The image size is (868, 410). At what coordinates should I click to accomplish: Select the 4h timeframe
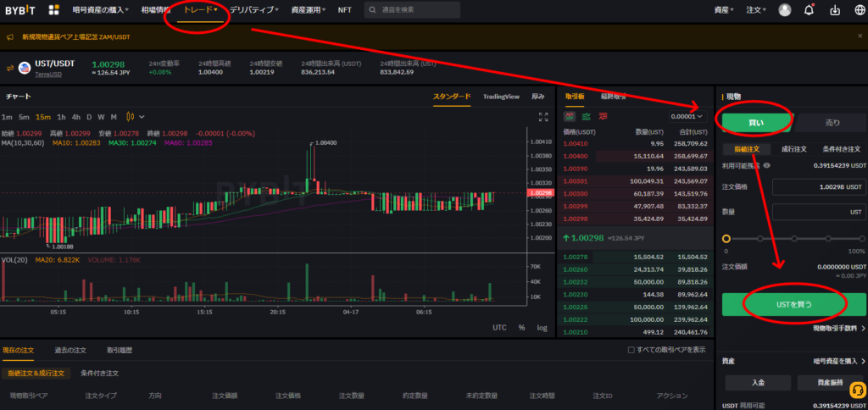tap(75, 117)
